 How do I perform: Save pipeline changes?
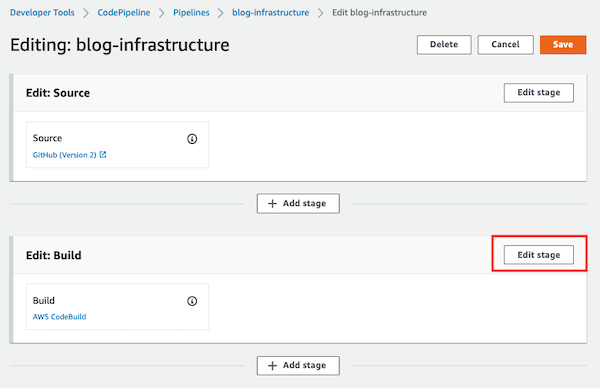[563, 45]
